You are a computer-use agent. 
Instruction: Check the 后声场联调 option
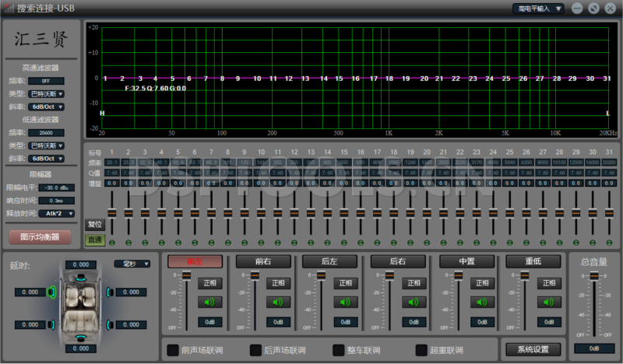coord(255,350)
